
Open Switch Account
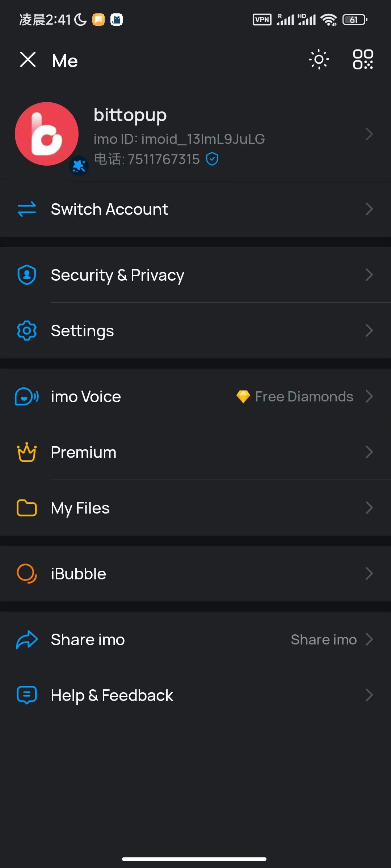pyautogui.click(x=109, y=209)
